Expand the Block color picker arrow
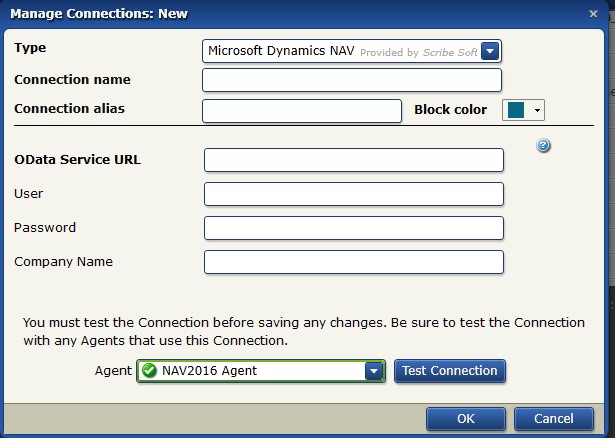Viewport: 615px width, 438px height. (x=538, y=110)
